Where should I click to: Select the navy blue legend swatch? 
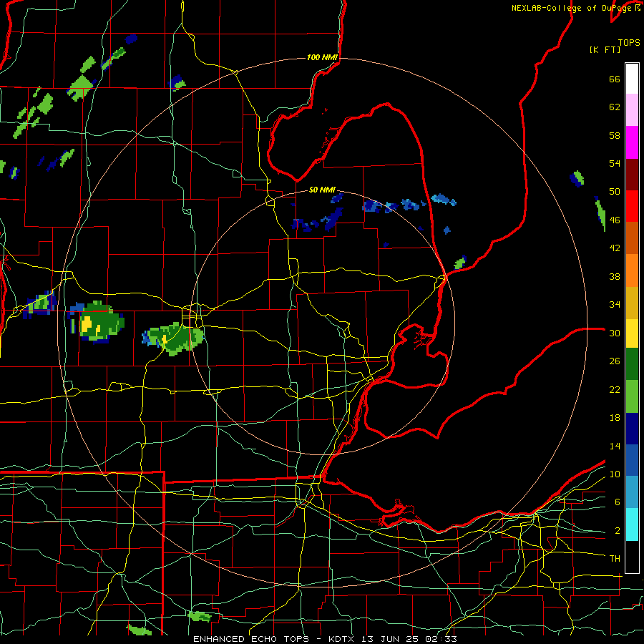pyautogui.click(x=632, y=429)
